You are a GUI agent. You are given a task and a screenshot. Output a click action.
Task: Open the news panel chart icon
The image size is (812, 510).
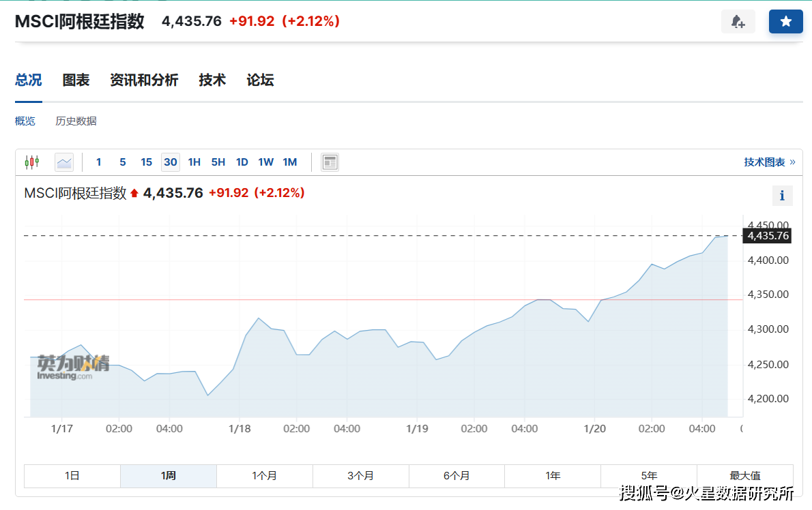click(330, 162)
